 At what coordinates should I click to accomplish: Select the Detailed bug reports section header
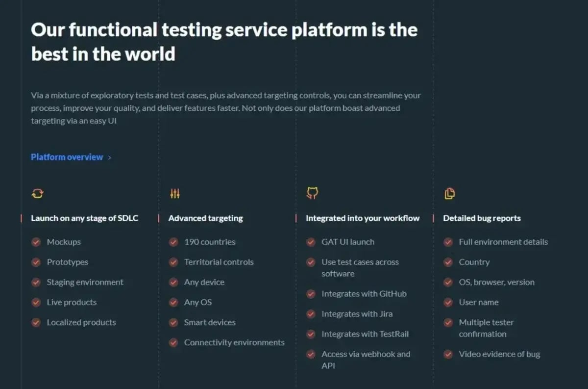tap(482, 218)
